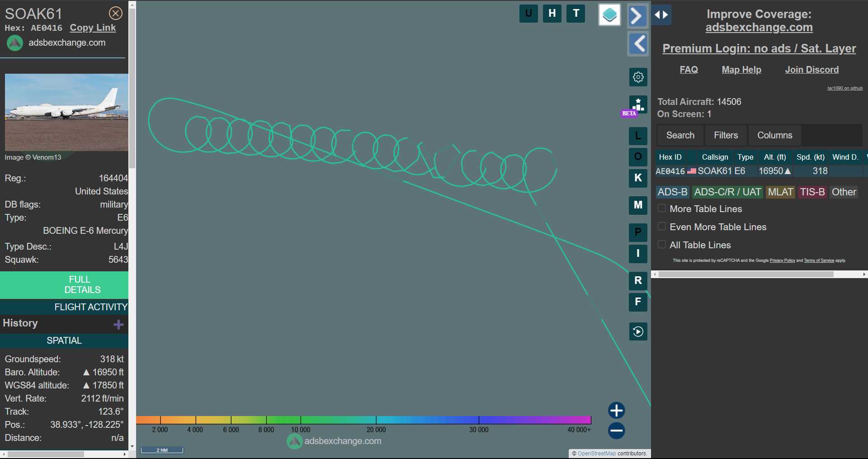The image size is (868, 459).
Task: Toggle the ADS-C/R / UAT source filter
Action: tap(727, 192)
